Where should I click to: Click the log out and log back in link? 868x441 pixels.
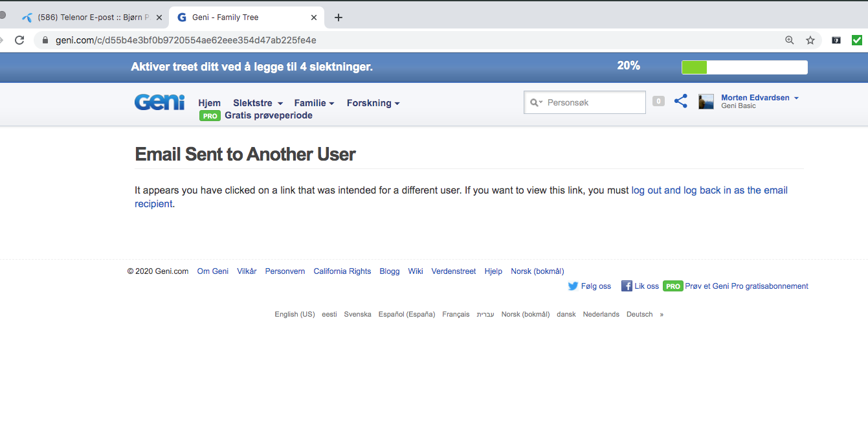click(x=709, y=190)
